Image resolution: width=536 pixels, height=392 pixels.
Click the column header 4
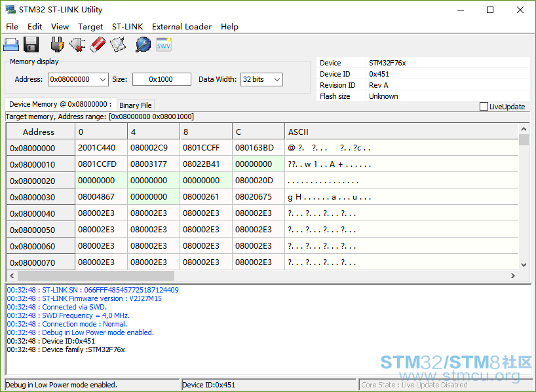coord(153,132)
